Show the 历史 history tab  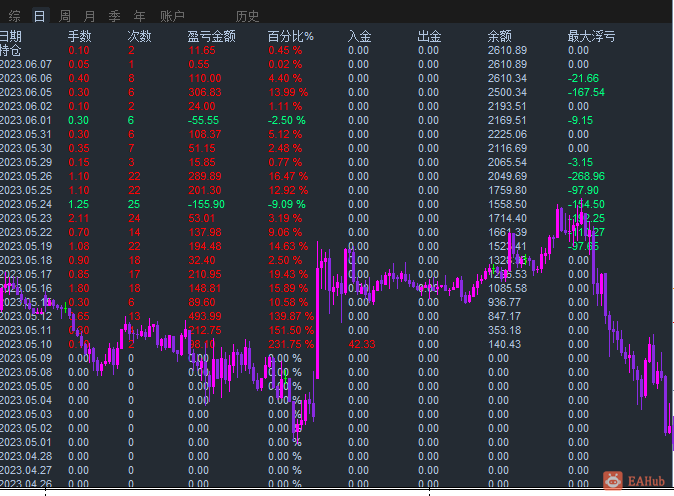point(248,16)
